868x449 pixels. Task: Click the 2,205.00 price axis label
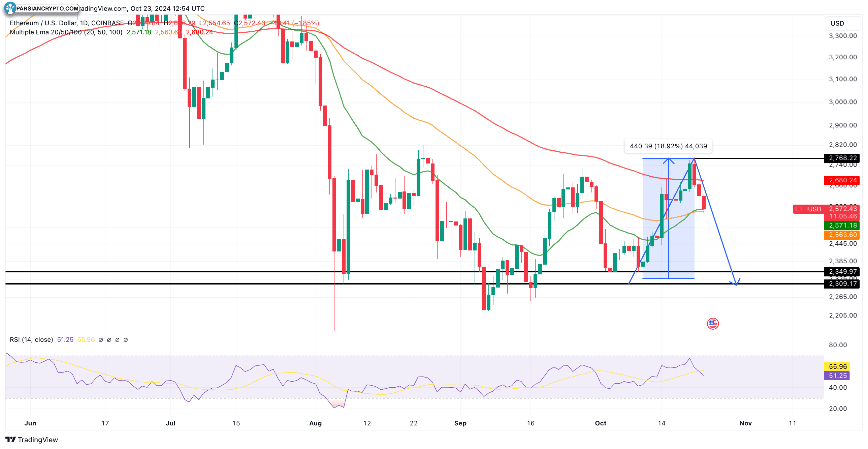coord(843,315)
